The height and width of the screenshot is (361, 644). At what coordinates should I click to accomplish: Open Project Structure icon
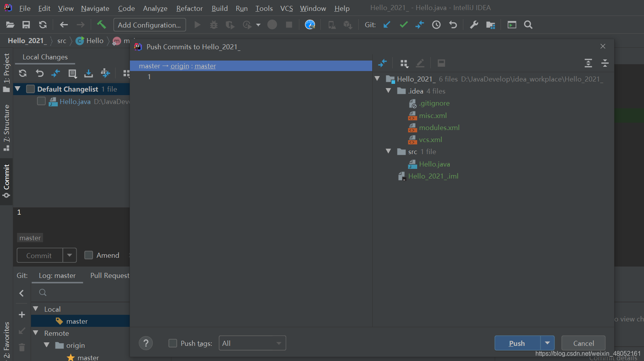[490, 25]
